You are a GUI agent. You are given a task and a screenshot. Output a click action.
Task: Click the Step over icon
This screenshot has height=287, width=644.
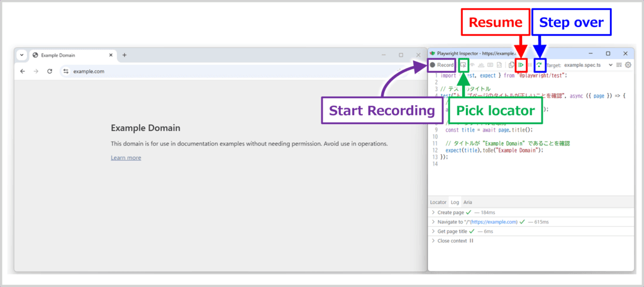539,65
